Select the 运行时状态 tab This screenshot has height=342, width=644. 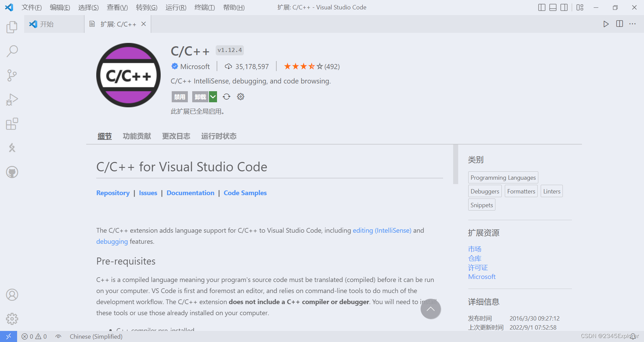point(219,136)
